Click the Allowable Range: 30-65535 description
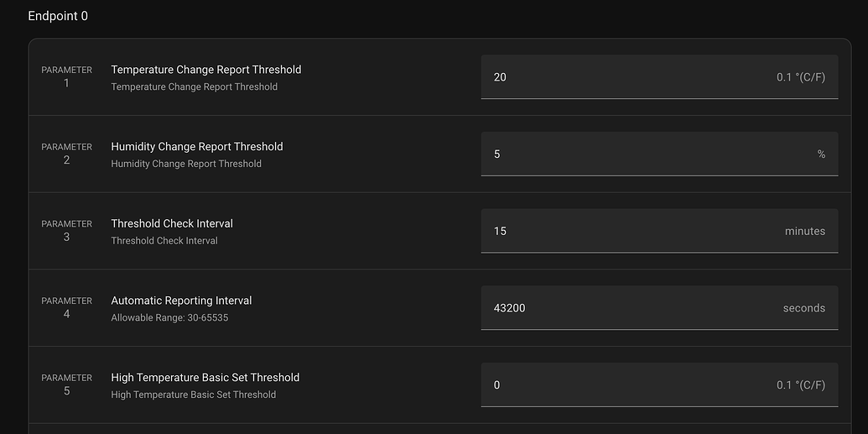Image resolution: width=868 pixels, height=434 pixels. pyautogui.click(x=169, y=318)
